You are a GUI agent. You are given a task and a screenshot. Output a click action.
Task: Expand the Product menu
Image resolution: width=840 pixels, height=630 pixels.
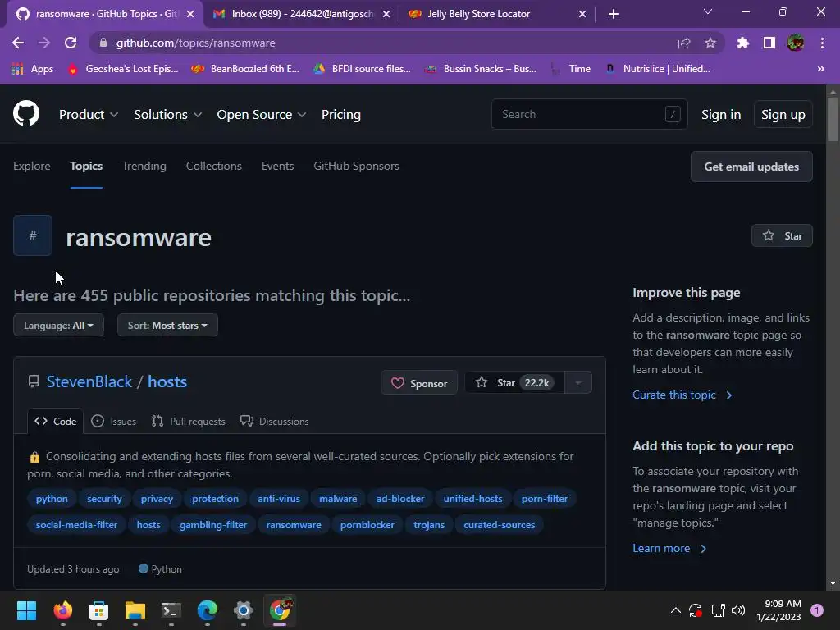pyautogui.click(x=89, y=114)
